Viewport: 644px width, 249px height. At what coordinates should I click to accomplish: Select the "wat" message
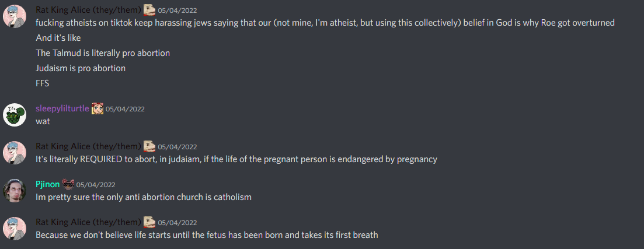(43, 121)
